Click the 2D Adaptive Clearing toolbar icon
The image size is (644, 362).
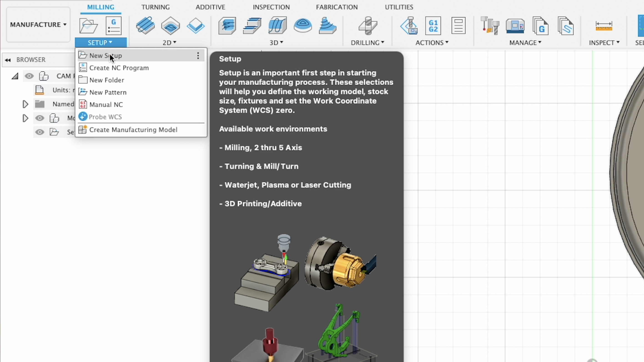coord(145,25)
